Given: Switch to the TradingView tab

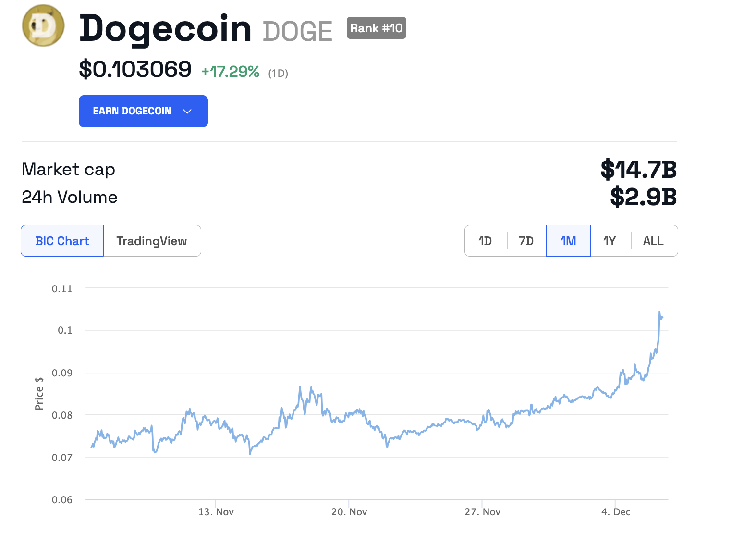Looking at the screenshot, I should (152, 241).
